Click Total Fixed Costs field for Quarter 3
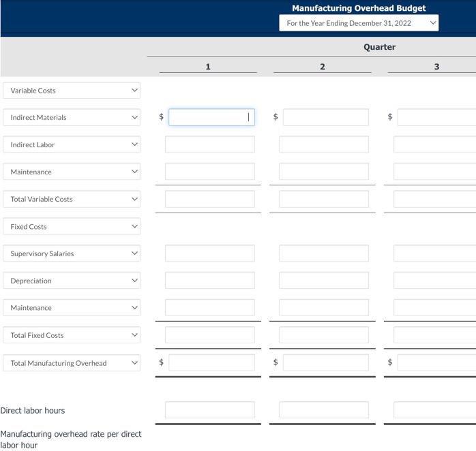 pos(435,335)
